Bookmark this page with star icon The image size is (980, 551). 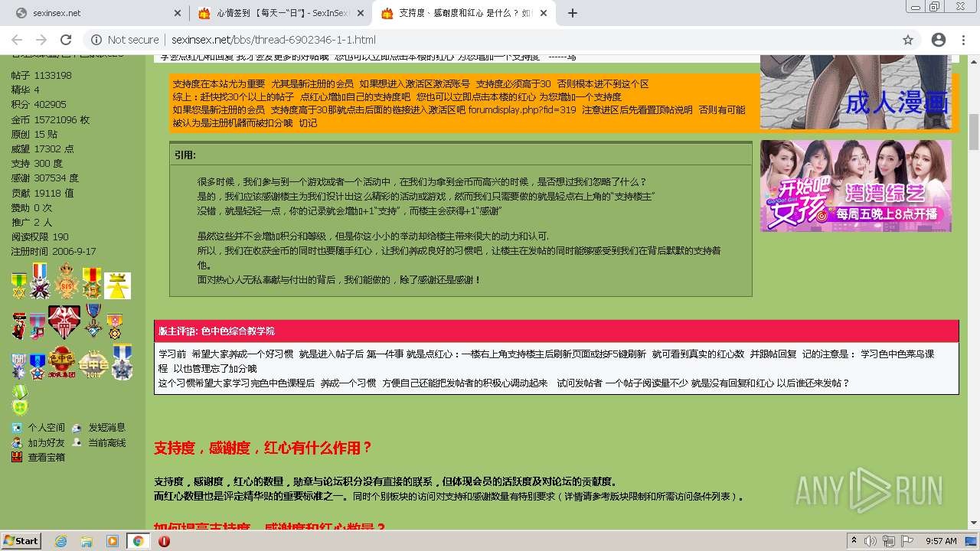(908, 40)
